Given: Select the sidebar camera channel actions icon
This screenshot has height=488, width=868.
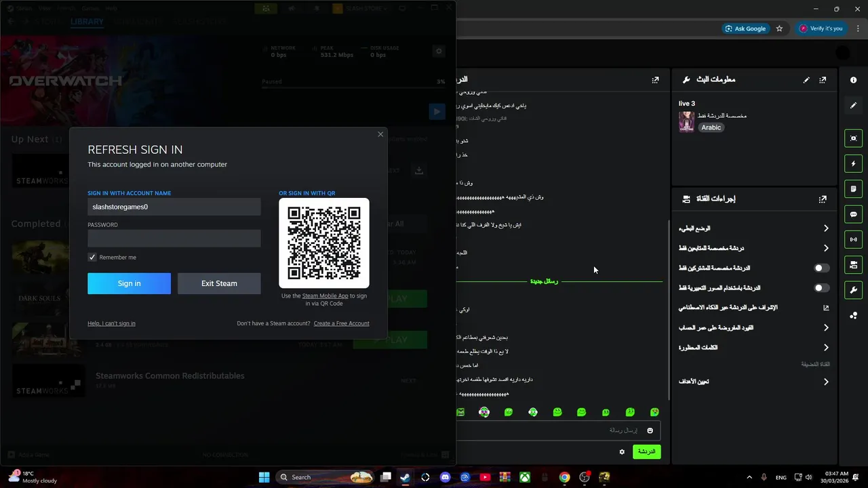Looking at the screenshot, I should [x=853, y=264].
